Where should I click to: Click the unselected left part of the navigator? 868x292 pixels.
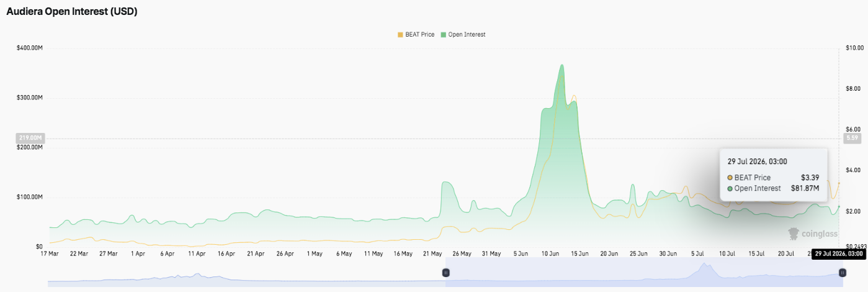pyautogui.click(x=246, y=273)
